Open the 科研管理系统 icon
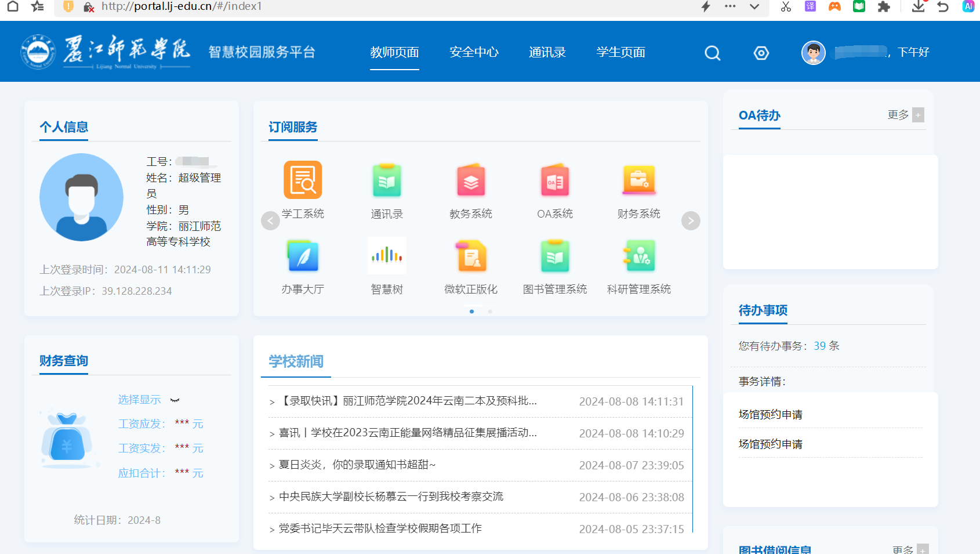This screenshot has width=980, height=554. pyautogui.click(x=638, y=256)
